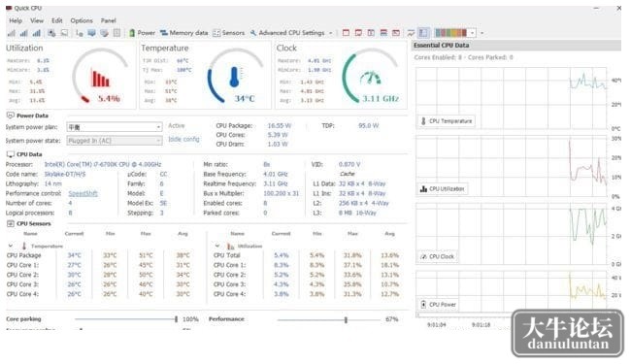631x364 pixels.
Task: Click the Idle config link
Action: point(183,139)
